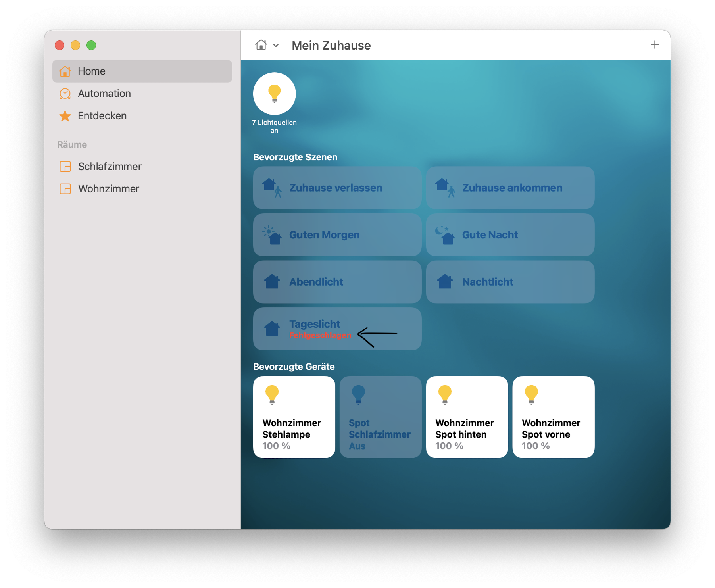Click the Bevorzugte Szenen heading

click(x=295, y=157)
